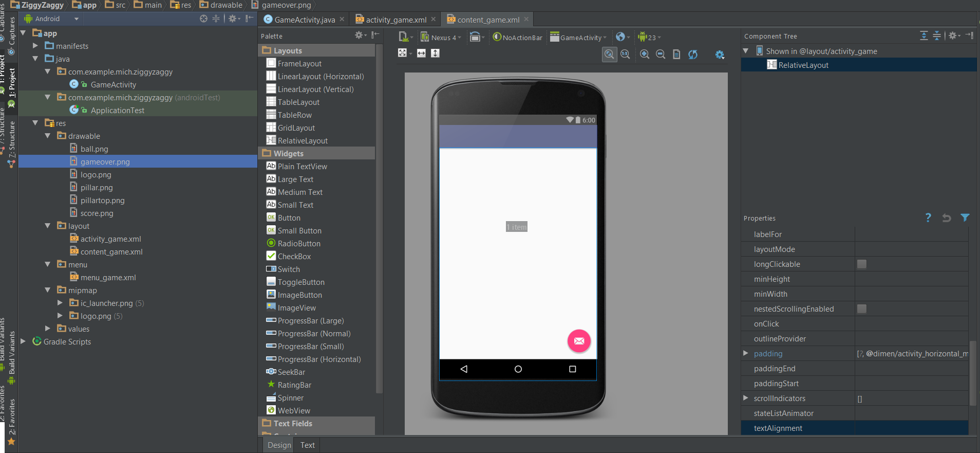Switch to the Design tab
The height and width of the screenshot is (453, 980).
point(279,445)
